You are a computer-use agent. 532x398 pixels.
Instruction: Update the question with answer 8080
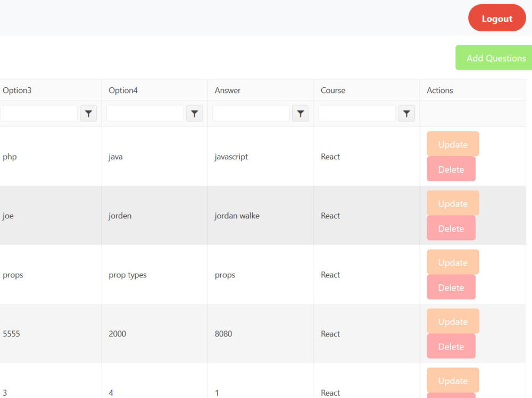click(x=453, y=321)
